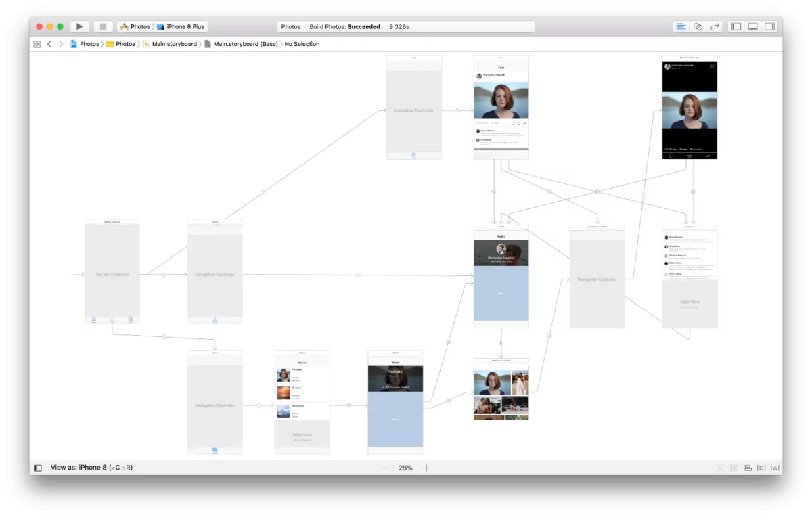Show the Document Outline sidebar
The image size is (812, 517).
tap(38, 468)
